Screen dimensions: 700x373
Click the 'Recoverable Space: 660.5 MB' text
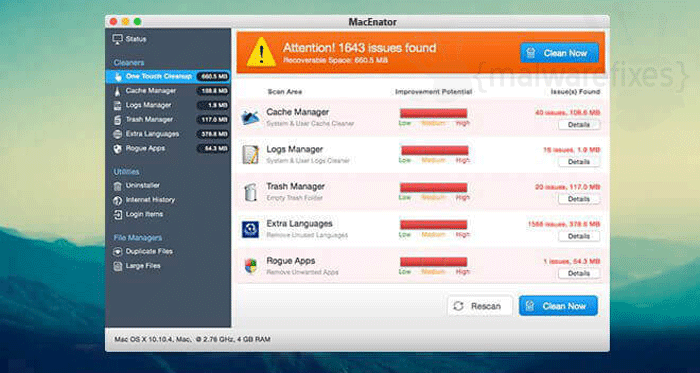(x=335, y=60)
